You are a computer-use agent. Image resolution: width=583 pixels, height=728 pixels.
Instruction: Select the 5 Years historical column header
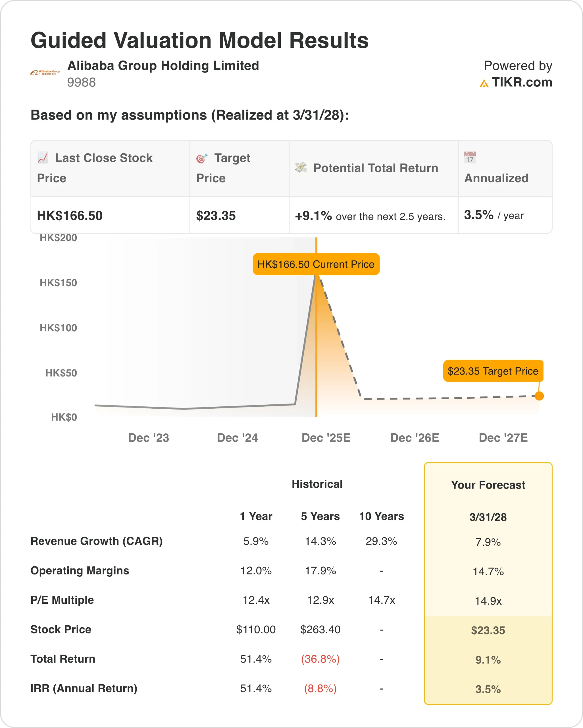[x=320, y=516]
